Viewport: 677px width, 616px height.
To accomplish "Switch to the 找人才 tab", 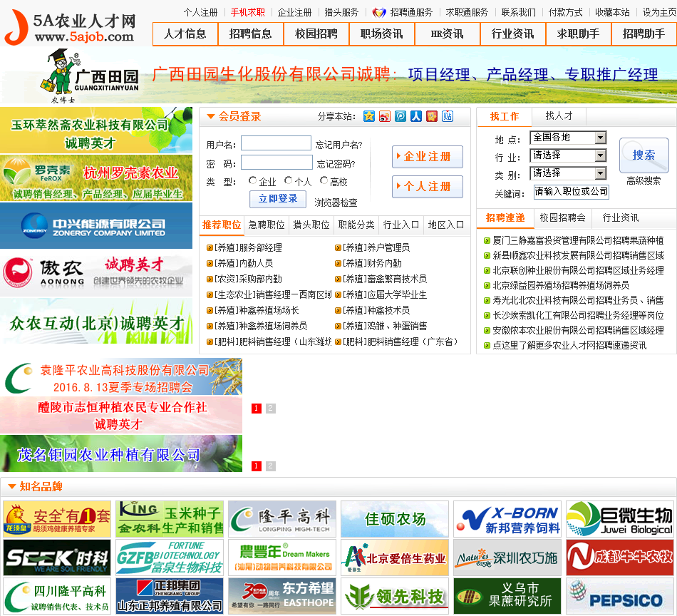I will click(559, 115).
